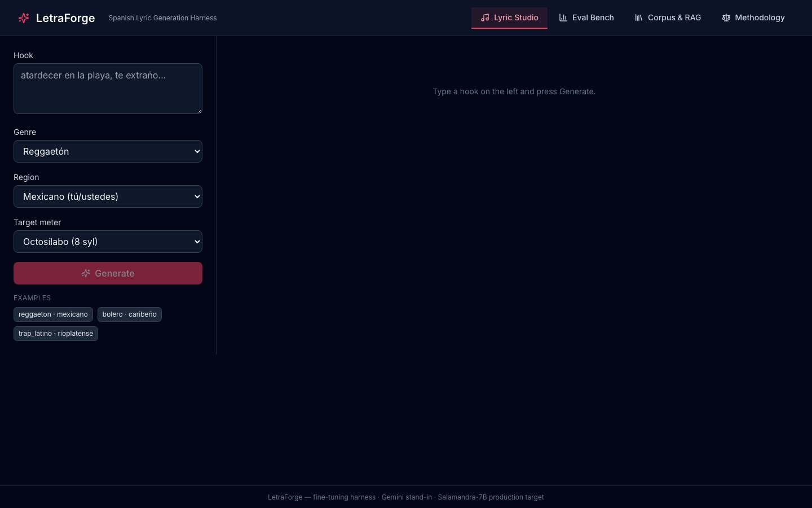
Task: Click the Generate button
Action: 108,273
